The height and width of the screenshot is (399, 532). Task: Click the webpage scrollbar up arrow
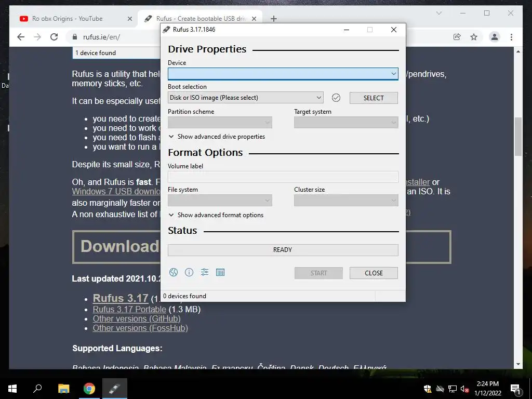click(x=518, y=51)
